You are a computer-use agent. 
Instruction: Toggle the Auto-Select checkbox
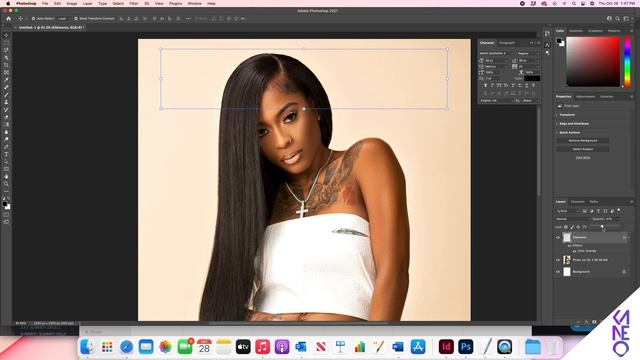[x=33, y=19]
